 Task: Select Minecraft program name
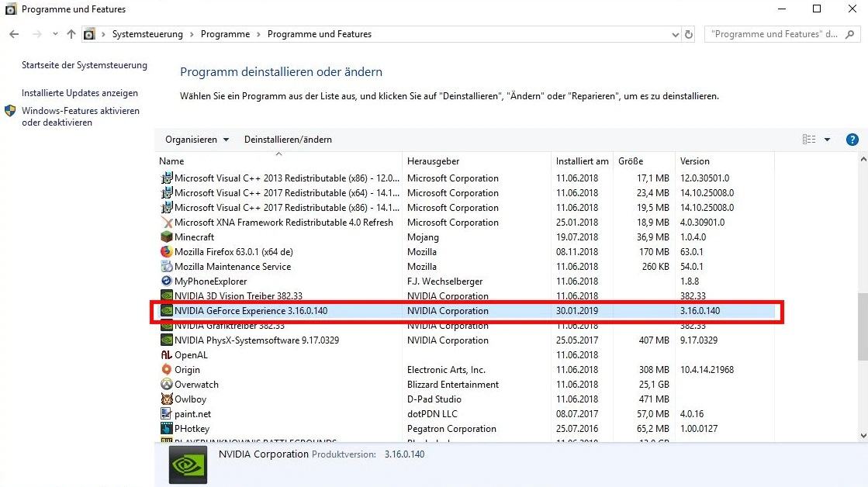194,237
